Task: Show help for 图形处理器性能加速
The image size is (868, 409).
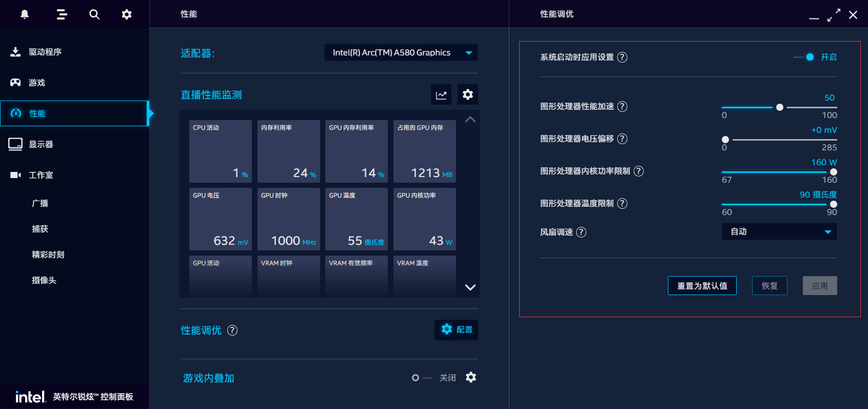Action: pos(622,106)
